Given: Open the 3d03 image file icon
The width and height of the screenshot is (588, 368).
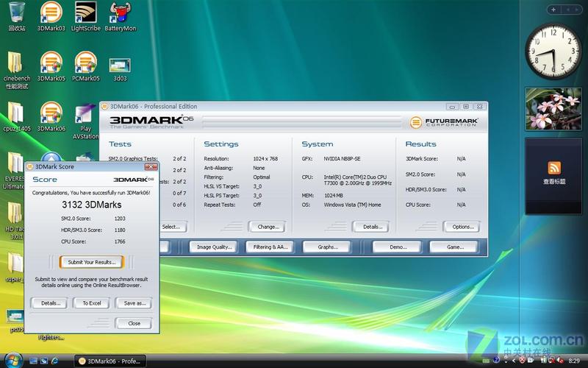Looking at the screenshot, I should [x=120, y=69].
